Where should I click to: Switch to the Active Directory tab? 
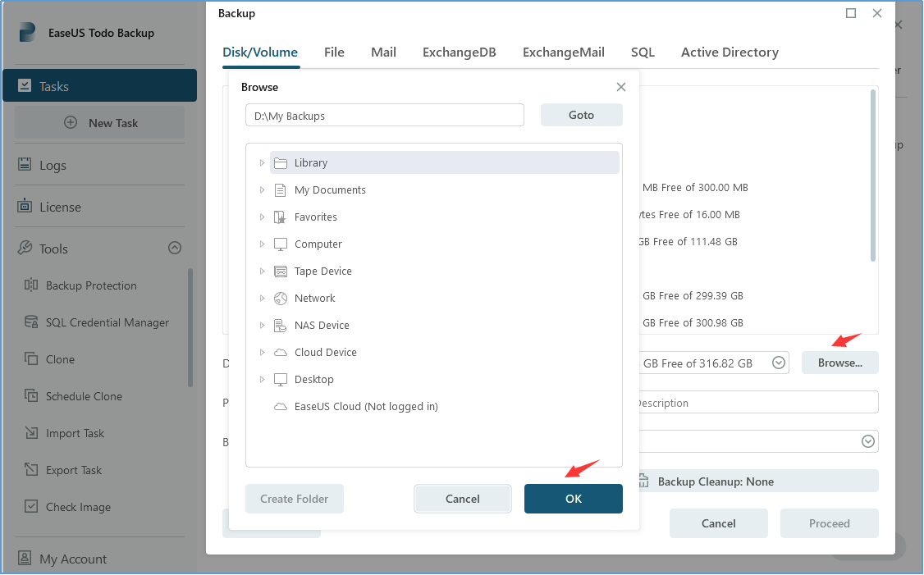730,52
